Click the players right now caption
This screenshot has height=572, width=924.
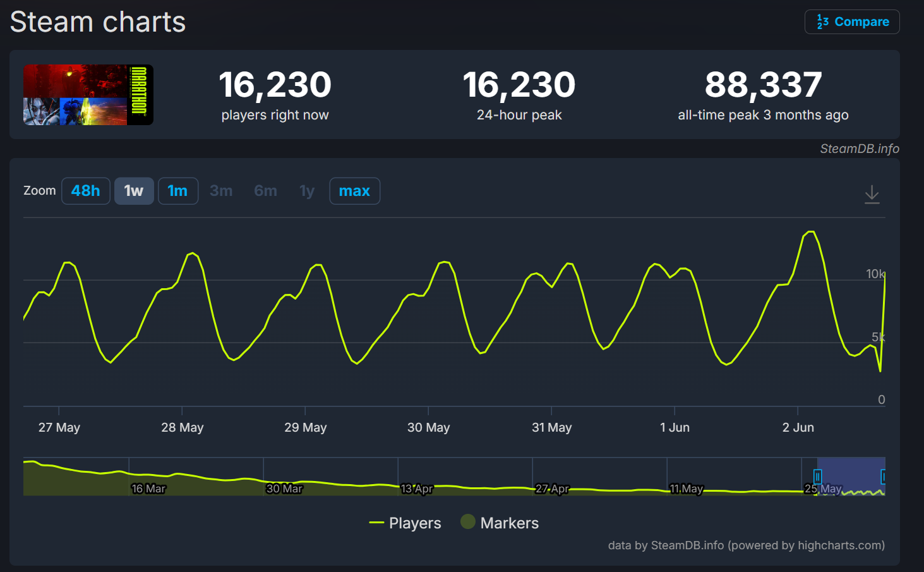(275, 115)
